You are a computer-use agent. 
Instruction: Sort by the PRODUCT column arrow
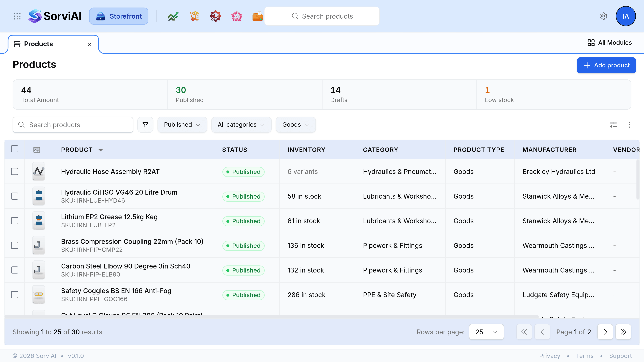click(100, 150)
